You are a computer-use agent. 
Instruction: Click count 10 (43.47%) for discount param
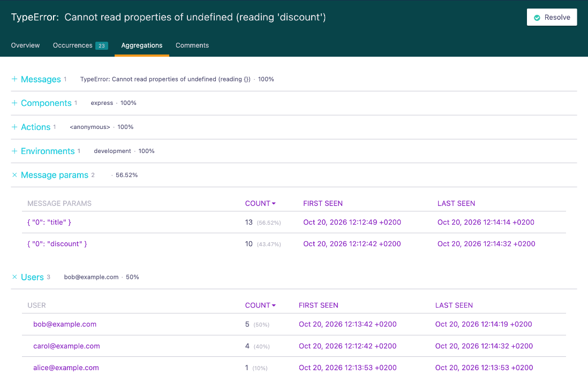[x=263, y=244]
